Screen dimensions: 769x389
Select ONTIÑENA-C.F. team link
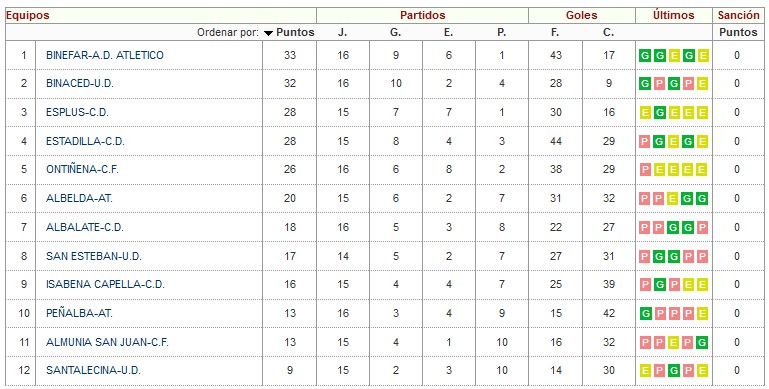point(82,169)
